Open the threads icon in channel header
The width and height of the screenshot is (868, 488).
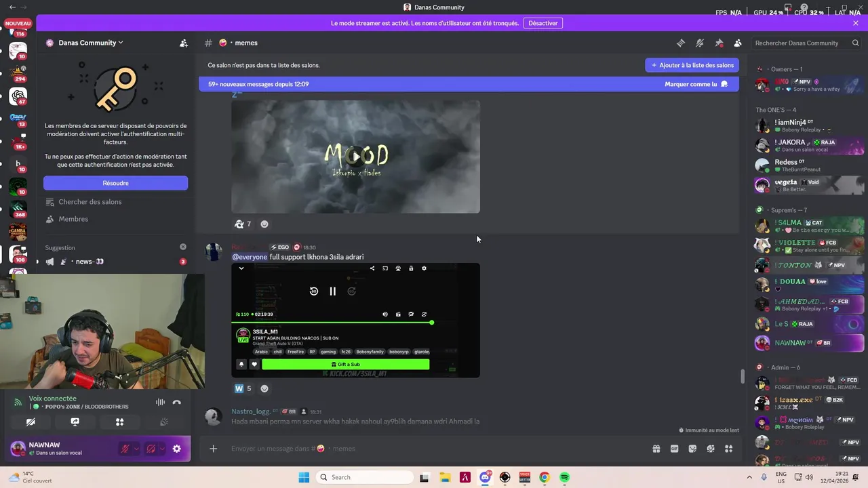tap(681, 43)
